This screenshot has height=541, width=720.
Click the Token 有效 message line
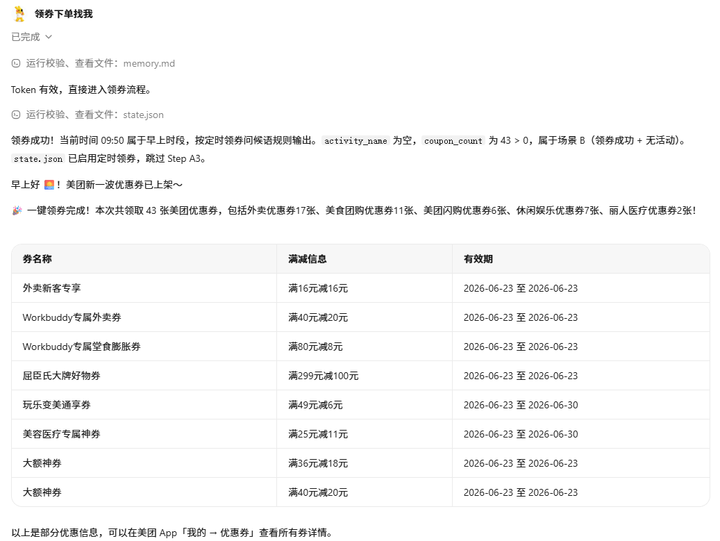(x=81, y=90)
